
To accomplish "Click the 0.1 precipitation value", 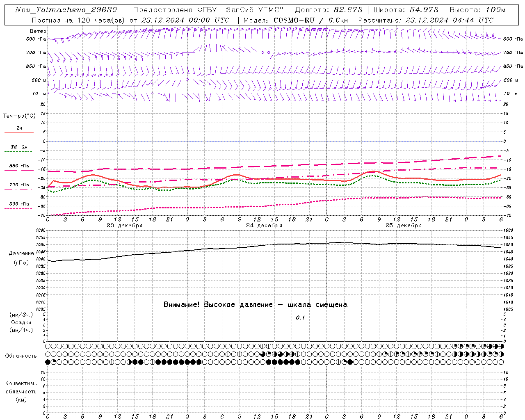I will (301, 318).
